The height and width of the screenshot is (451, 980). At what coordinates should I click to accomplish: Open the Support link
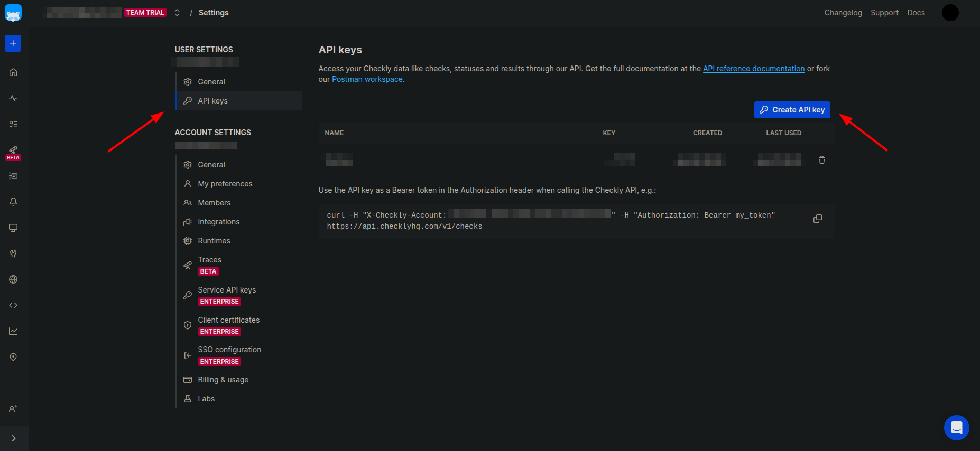tap(884, 13)
